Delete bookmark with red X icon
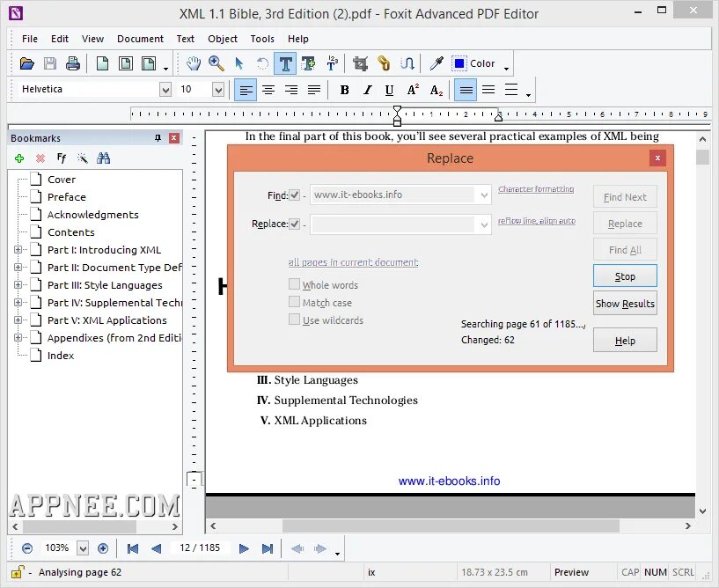The width and height of the screenshot is (719, 588). tap(40, 158)
